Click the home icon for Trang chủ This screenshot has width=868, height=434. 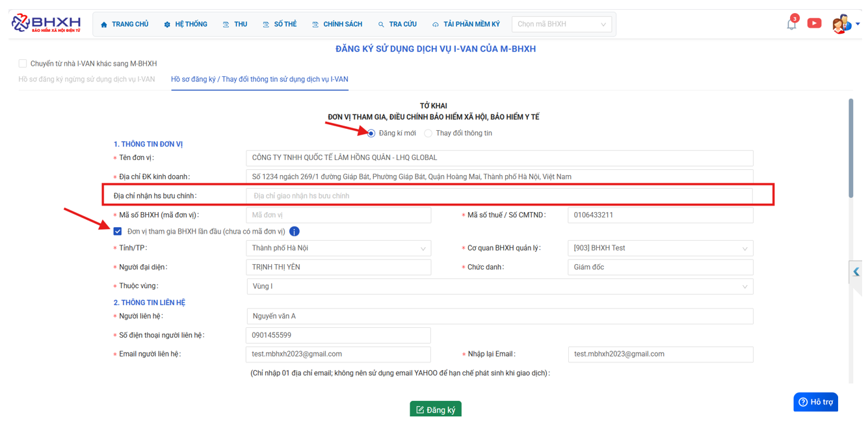point(104,25)
